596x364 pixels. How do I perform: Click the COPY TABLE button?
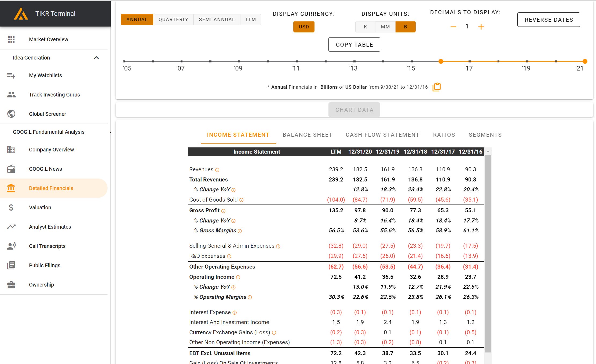(x=354, y=44)
